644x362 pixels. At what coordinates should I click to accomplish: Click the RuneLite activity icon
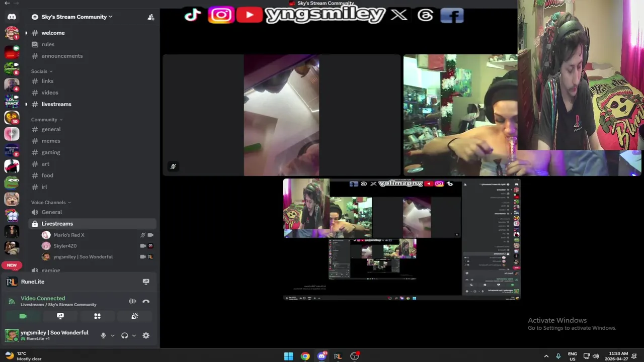(12, 282)
